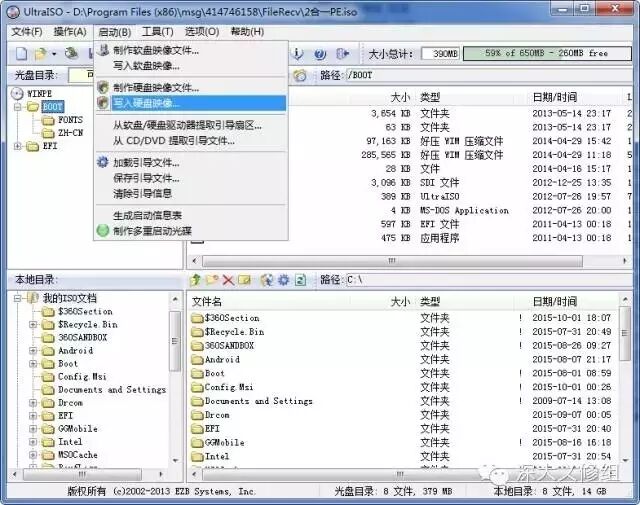The width and height of the screenshot is (640, 505).
Task: Click the 类型 column header in disc list
Action: [x=430, y=97]
